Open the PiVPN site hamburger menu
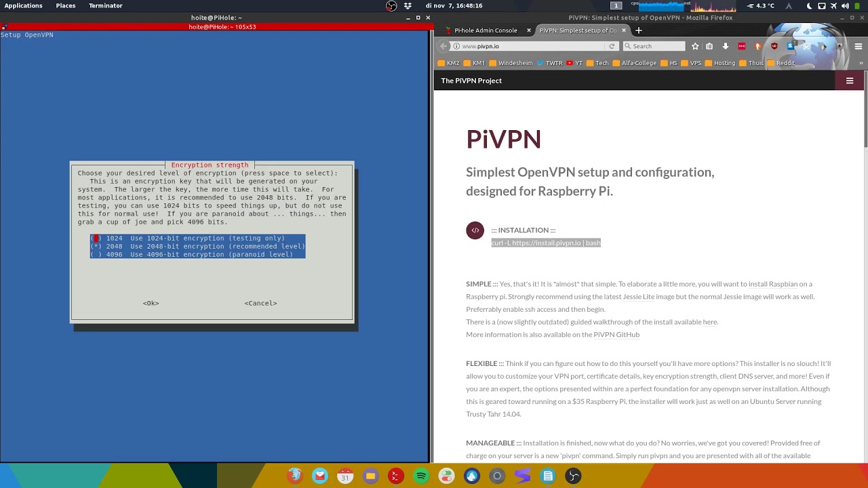The image size is (868, 488). (x=850, y=81)
